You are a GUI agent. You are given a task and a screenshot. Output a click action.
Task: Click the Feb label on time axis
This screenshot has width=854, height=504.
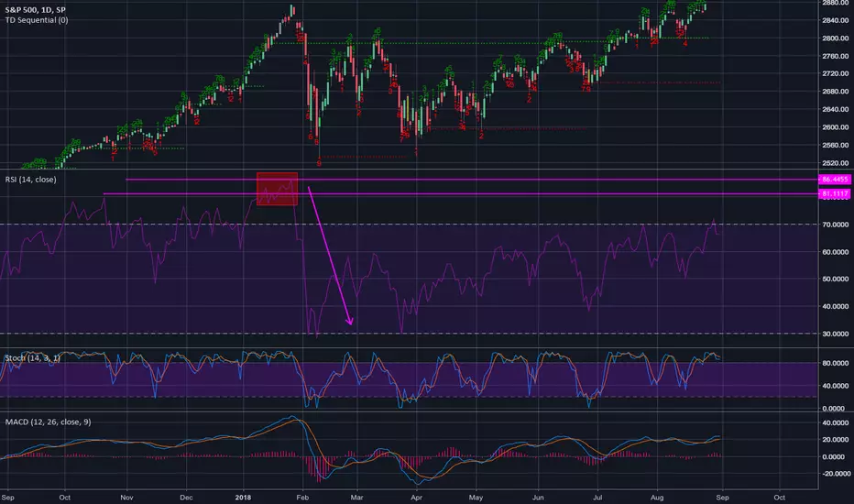pos(302,497)
